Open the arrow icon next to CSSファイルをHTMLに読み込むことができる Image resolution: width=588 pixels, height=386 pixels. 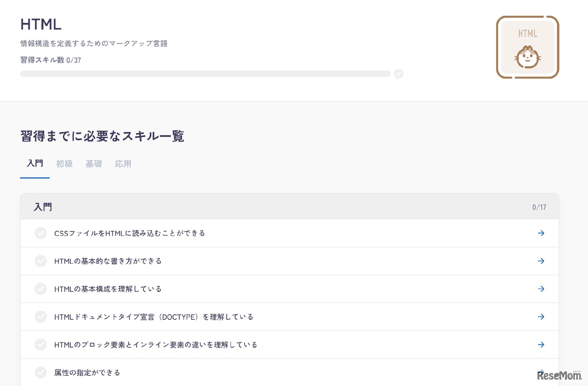pos(541,233)
